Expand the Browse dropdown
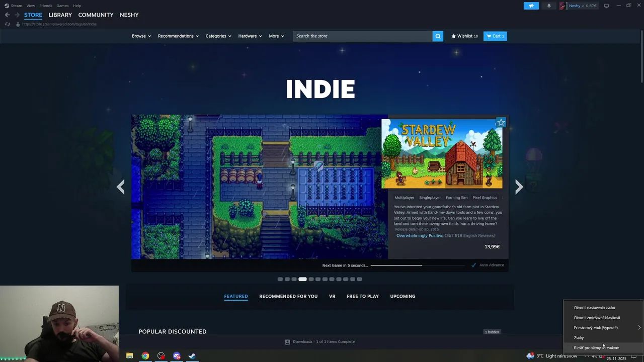The width and height of the screenshot is (644, 362). tap(141, 36)
